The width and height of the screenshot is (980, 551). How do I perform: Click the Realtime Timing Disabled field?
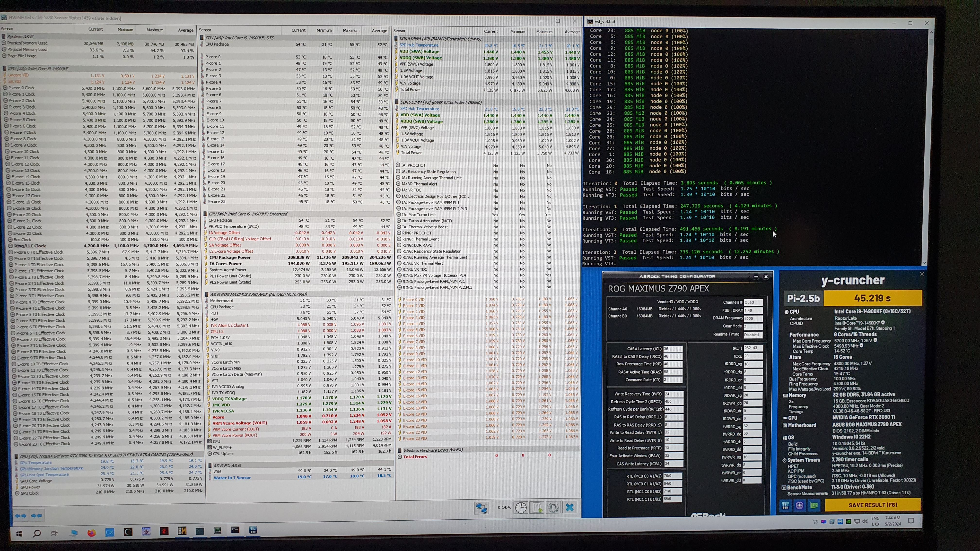(x=753, y=335)
